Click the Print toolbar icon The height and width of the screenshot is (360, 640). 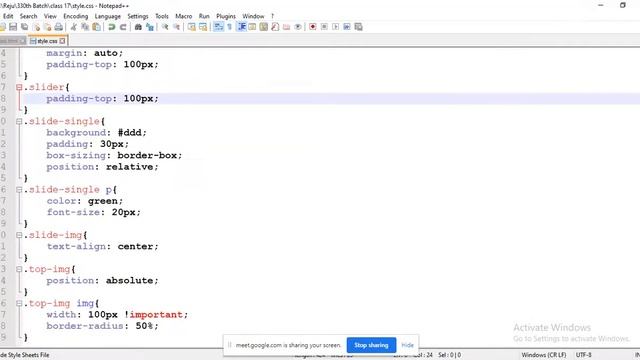59,27
